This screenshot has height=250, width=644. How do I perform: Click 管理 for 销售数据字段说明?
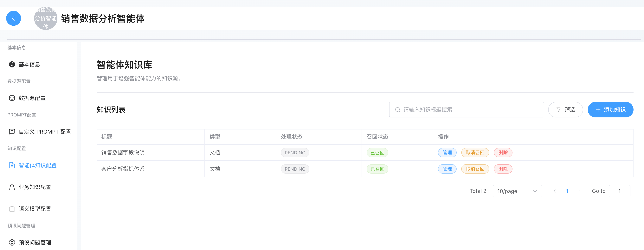[447, 153]
